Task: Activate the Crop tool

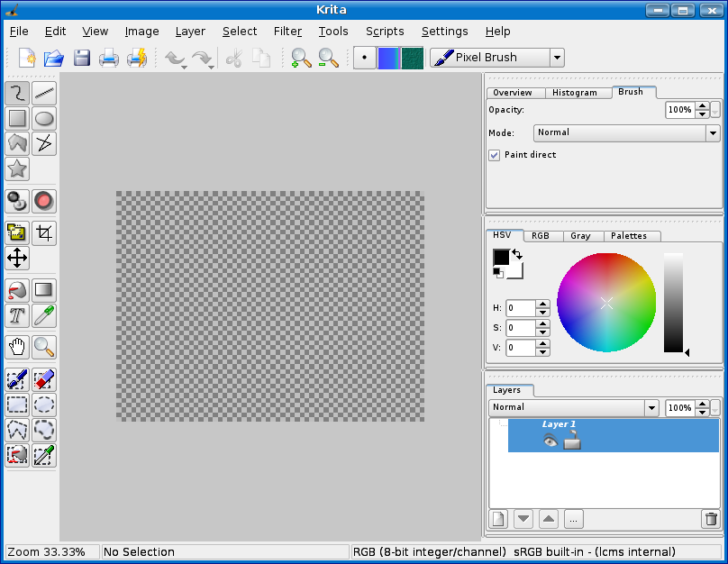Action: point(44,233)
